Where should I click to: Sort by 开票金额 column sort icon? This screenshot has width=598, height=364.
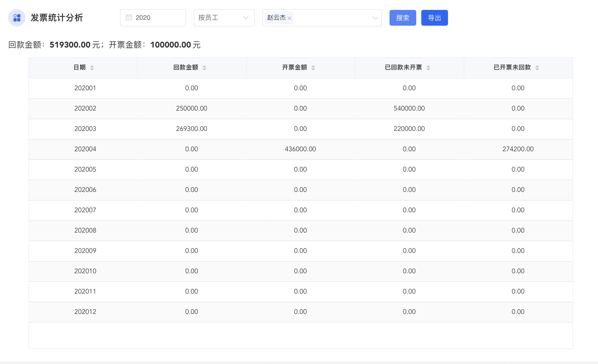313,68
